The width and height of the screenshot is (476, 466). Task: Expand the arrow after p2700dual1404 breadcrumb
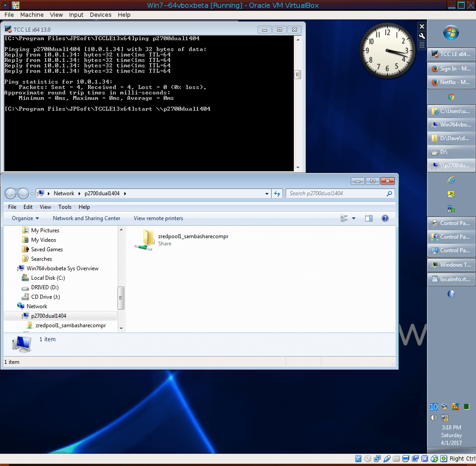coord(125,194)
